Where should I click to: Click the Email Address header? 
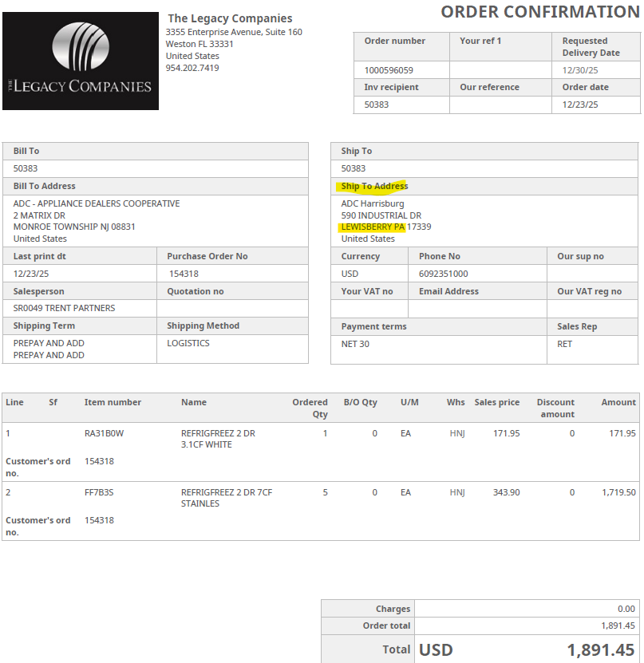pos(448,291)
